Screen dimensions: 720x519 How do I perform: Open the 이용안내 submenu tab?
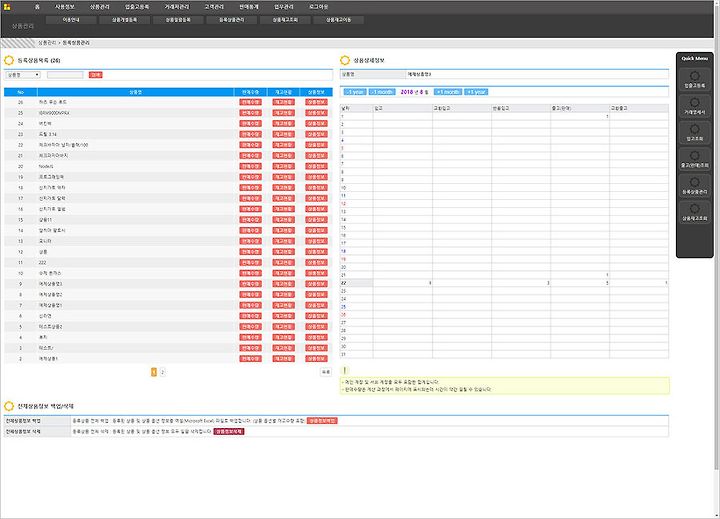pyautogui.click(x=71, y=20)
